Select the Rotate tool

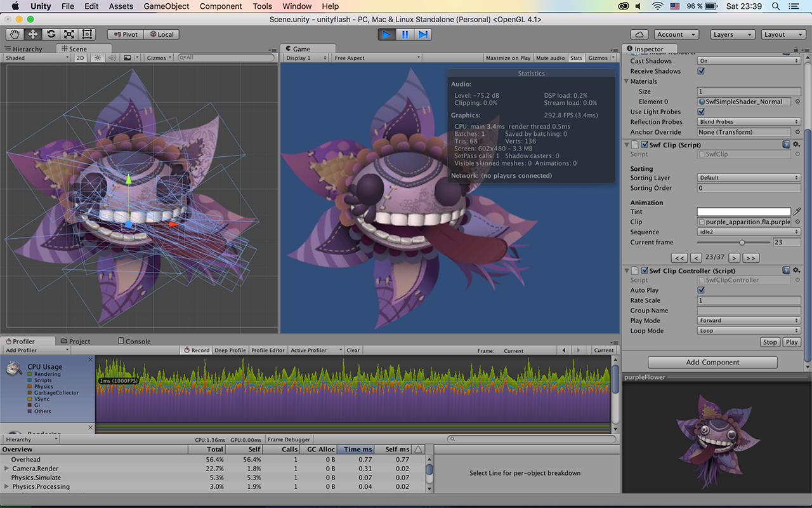(x=51, y=34)
